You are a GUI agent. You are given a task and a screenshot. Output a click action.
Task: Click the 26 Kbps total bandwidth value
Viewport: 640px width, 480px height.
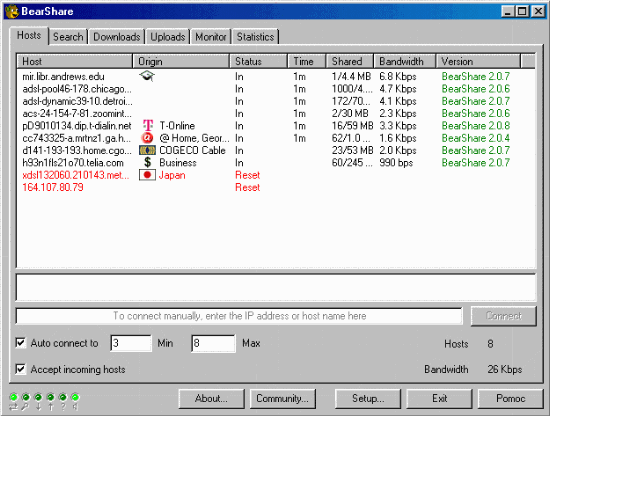coord(504,369)
